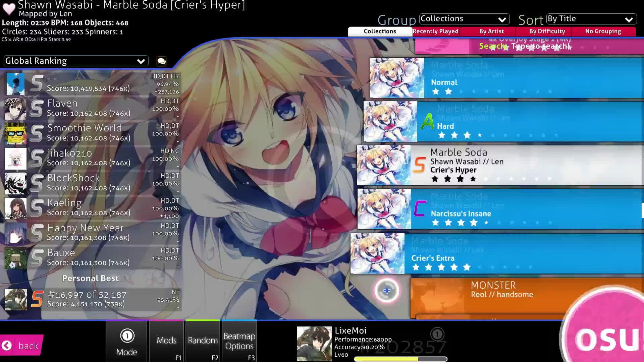Click LixeMoi's profile avatar in bottom bar
644x362 pixels.
(x=314, y=344)
